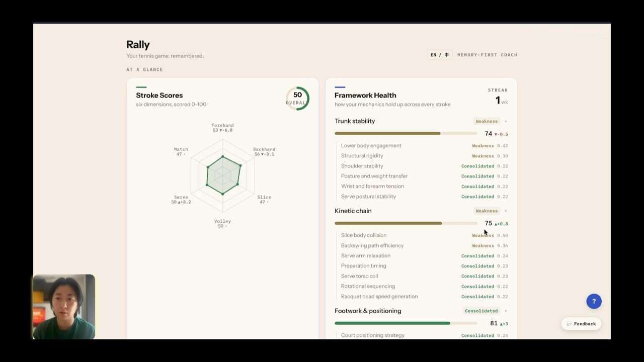The image size is (644, 362).
Task: Click the Footwork & positioning heading
Action: [x=368, y=311]
